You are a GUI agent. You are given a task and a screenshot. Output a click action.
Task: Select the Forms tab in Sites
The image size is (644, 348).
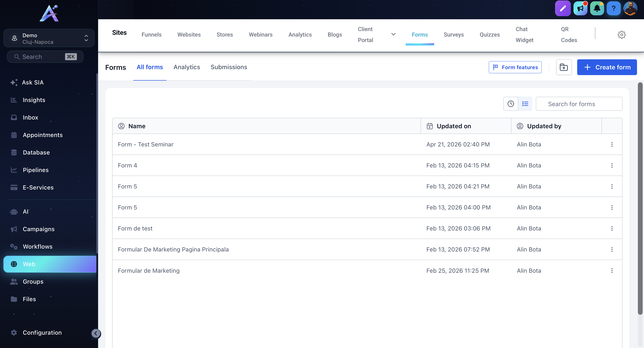pos(420,35)
